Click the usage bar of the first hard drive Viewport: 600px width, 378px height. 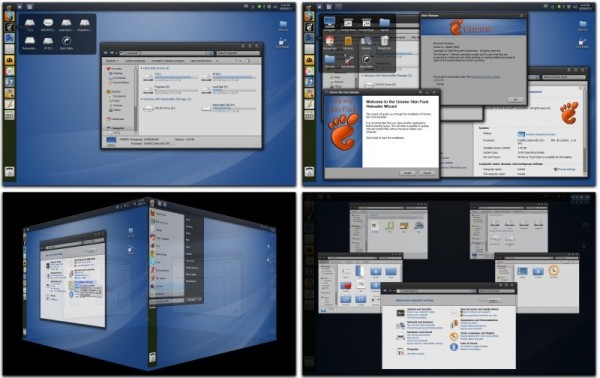point(176,78)
